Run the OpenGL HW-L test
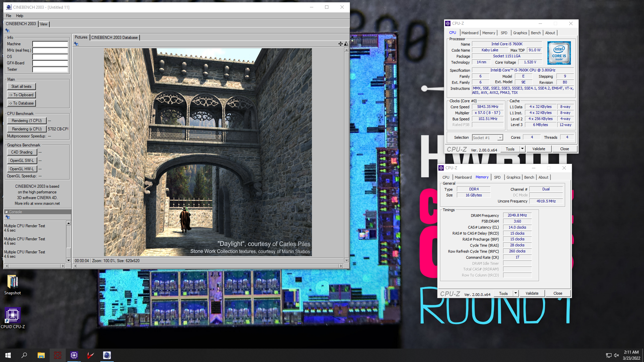This screenshot has height=362, width=644. click(x=22, y=169)
